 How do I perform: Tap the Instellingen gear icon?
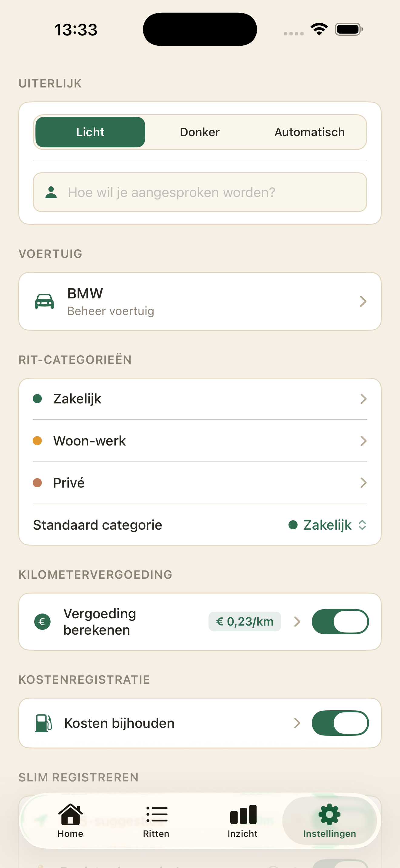pyautogui.click(x=329, y=815)
